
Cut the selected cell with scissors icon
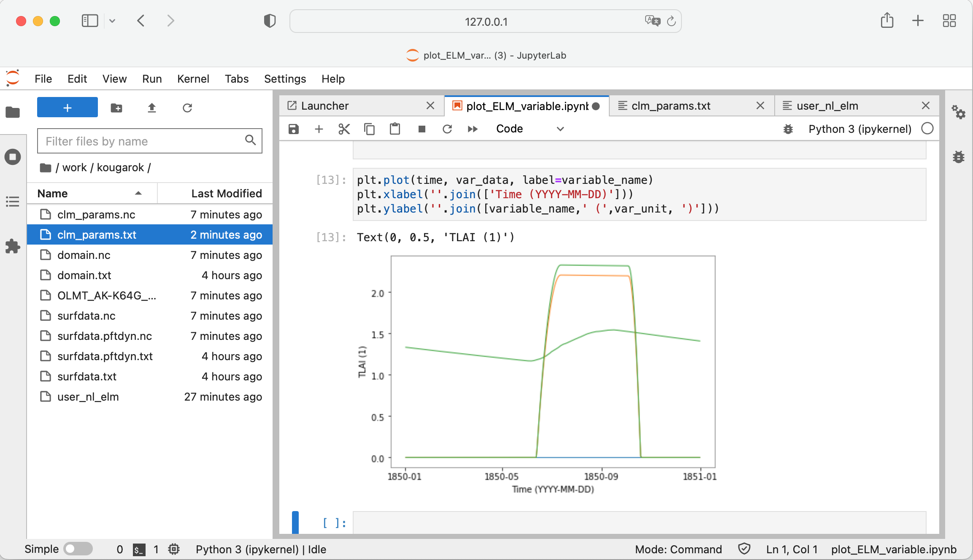pos(344,129)
